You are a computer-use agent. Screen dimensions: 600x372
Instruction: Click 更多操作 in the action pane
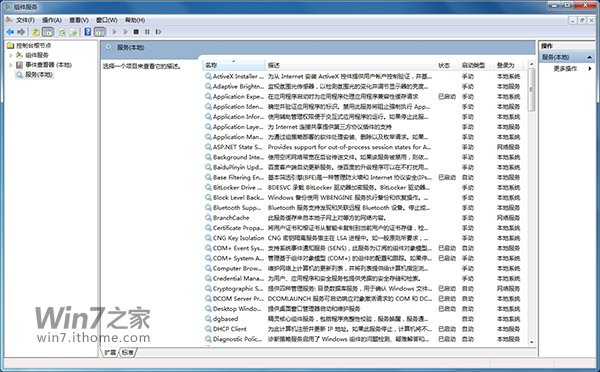click(565, 69)
